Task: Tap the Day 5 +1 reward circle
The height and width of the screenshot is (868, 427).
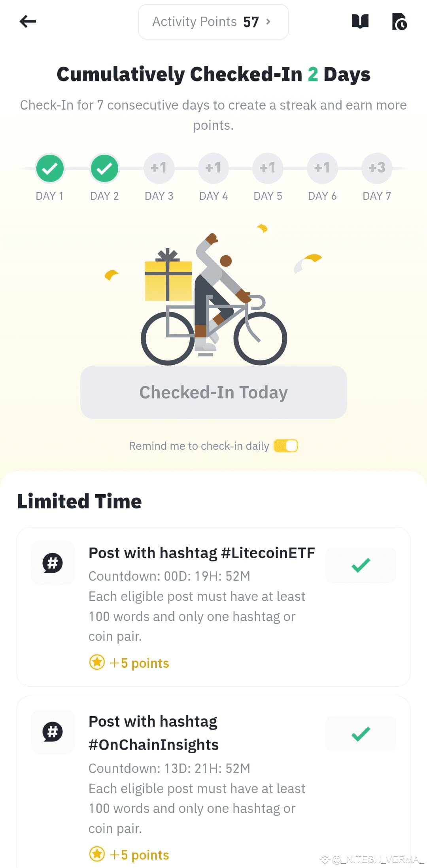Action: [x=268, y=169]
